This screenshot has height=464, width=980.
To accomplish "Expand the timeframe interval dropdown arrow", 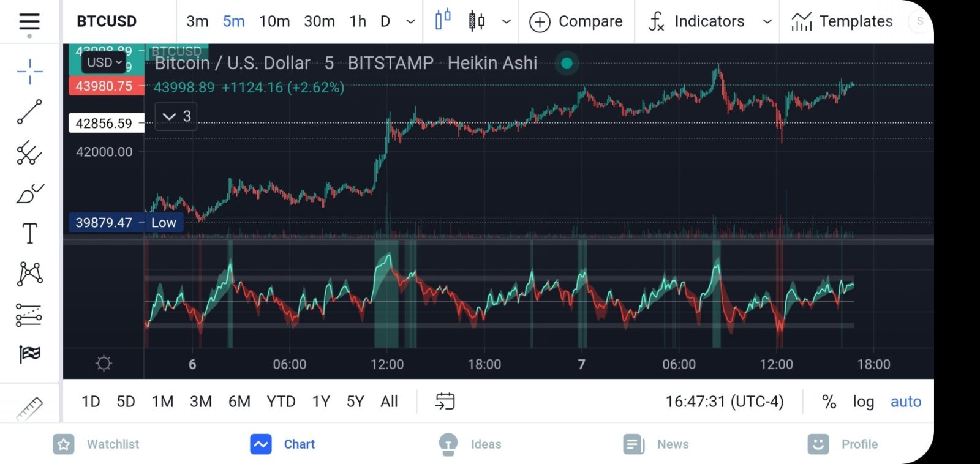I will pos(410,22).
